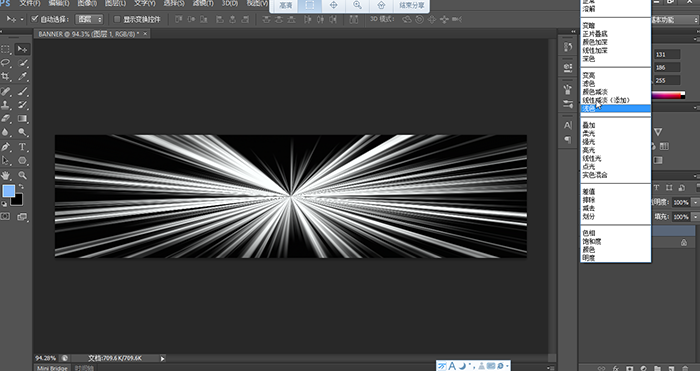
Task: Open the 文件(F) menu
Action: point(29,4)
